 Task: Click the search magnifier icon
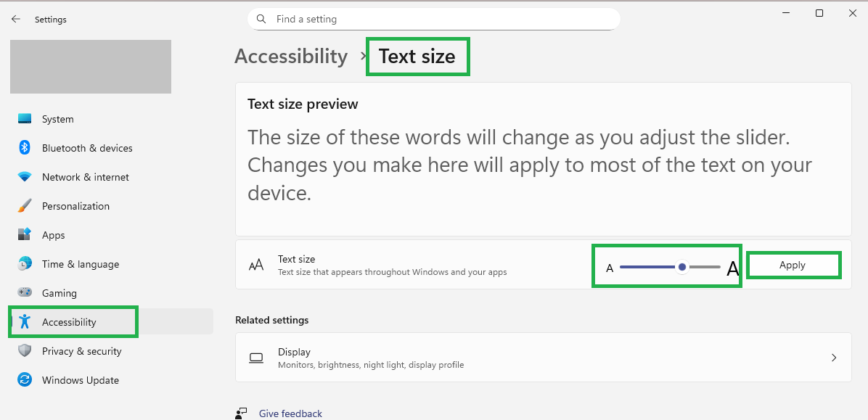[x=261, y=19]
